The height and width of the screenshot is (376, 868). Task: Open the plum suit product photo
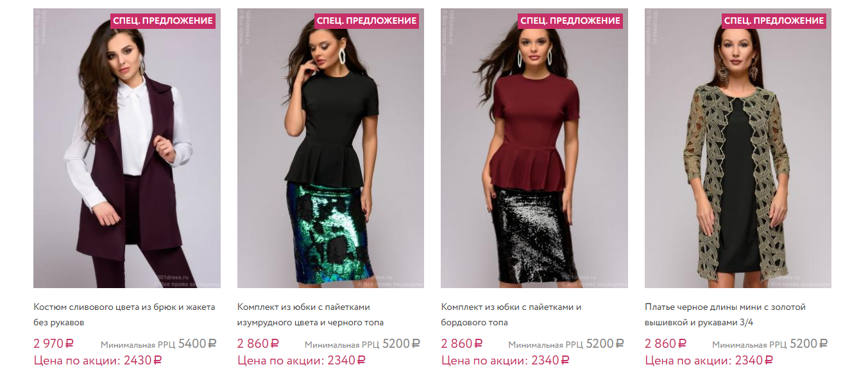click(127, 148)
